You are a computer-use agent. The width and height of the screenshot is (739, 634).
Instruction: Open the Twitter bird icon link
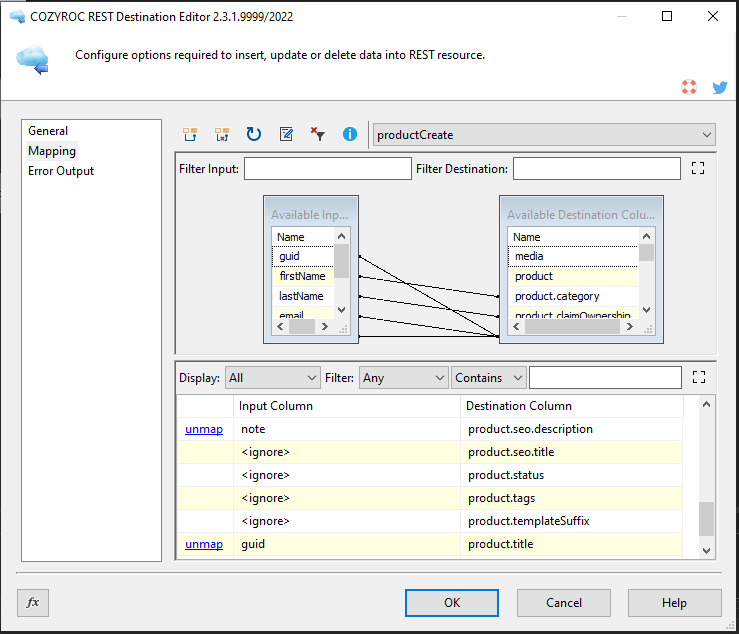(x=719, y=88)
